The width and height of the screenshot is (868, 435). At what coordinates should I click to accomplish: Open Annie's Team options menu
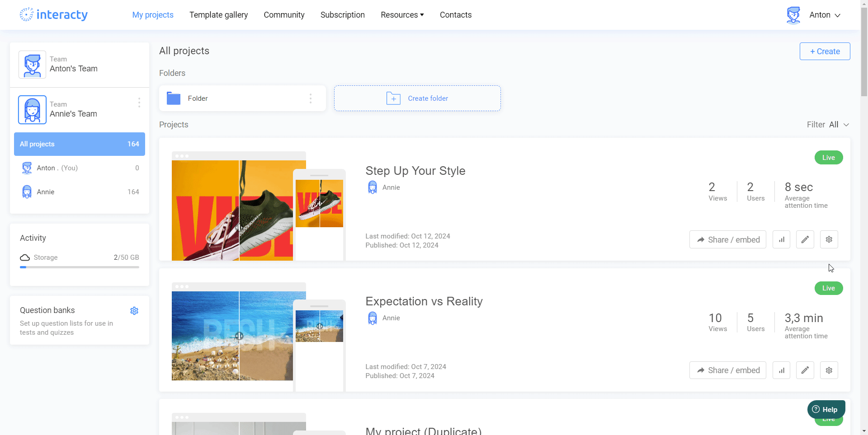click(139, 103)
